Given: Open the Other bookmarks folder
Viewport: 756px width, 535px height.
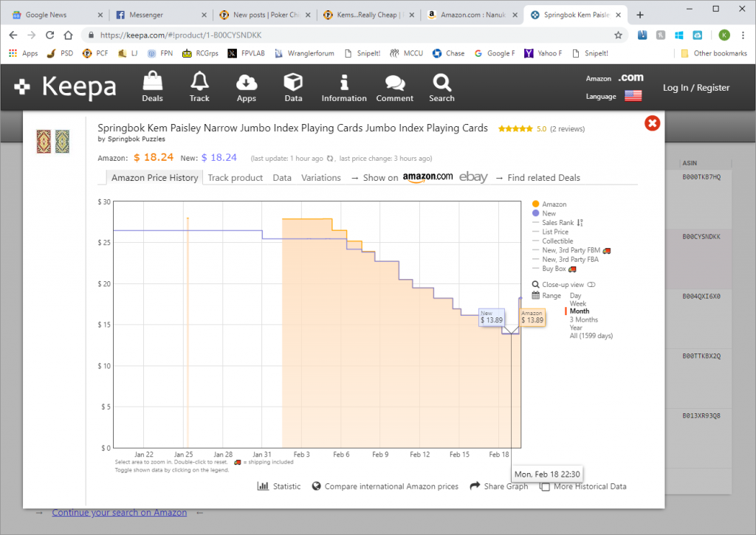Looking at the screenshot, I should click(714, 53).
